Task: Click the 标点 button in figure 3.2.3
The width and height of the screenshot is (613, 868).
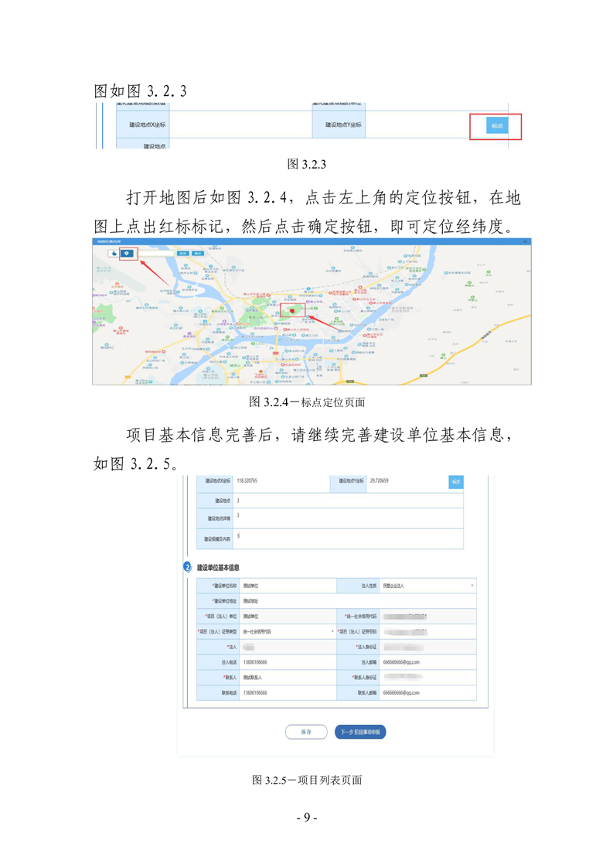Action: [497, 125]
